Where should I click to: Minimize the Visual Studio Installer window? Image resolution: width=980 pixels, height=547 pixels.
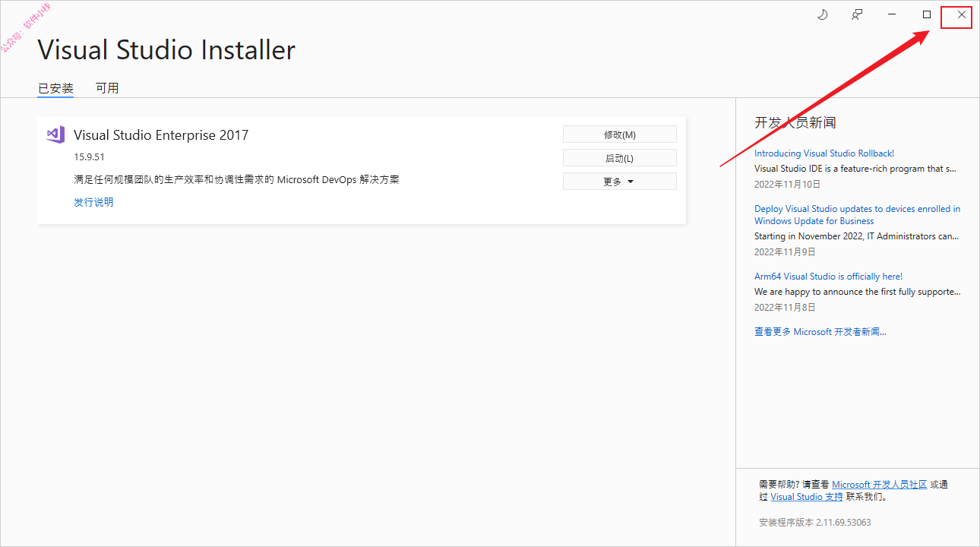pyautogui.click(x=892, y=14)
